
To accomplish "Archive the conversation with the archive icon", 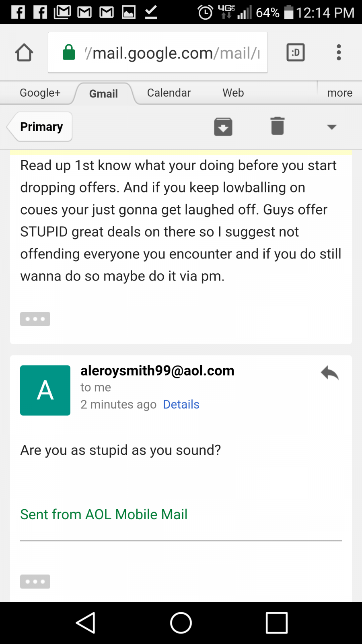I will pyautogui.click(x=223, y=127).
